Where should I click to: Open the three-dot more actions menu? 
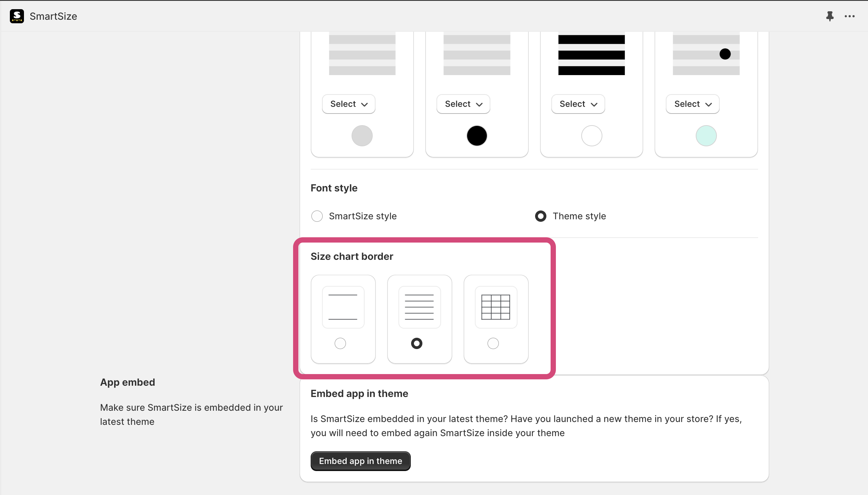(849, 16)
